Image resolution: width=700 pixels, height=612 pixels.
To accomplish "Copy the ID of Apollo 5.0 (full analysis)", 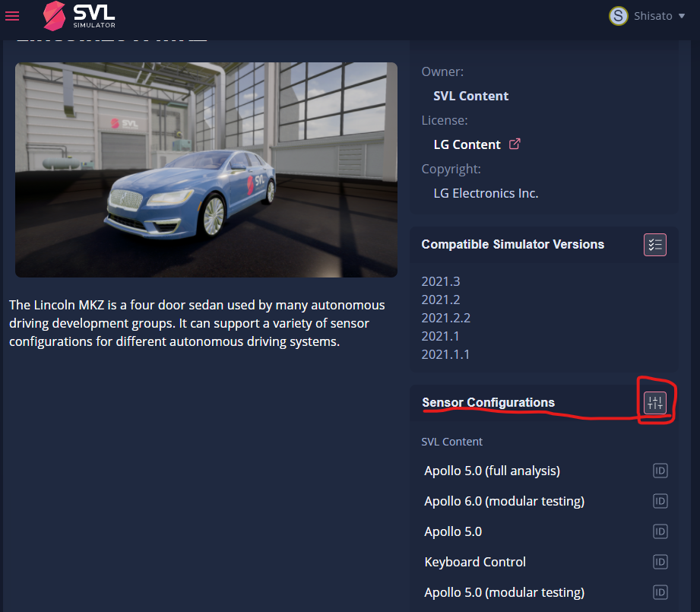I will (660, 471).
